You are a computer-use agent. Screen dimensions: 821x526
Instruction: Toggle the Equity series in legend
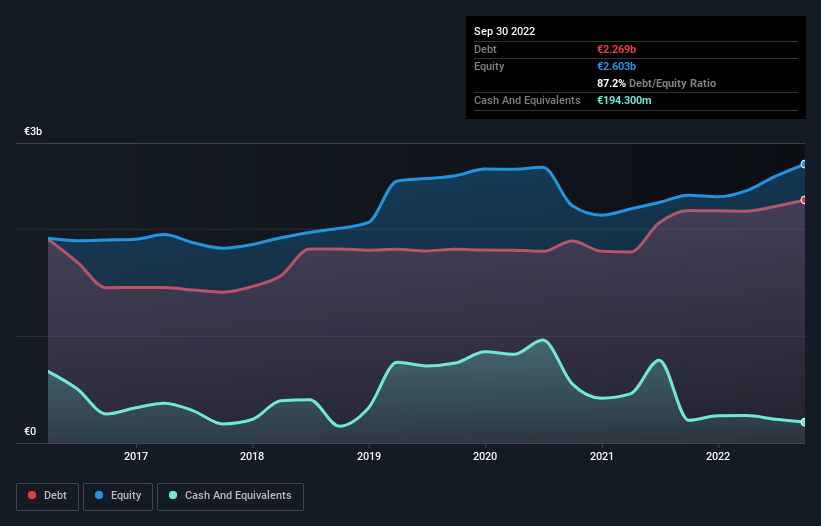118,496
